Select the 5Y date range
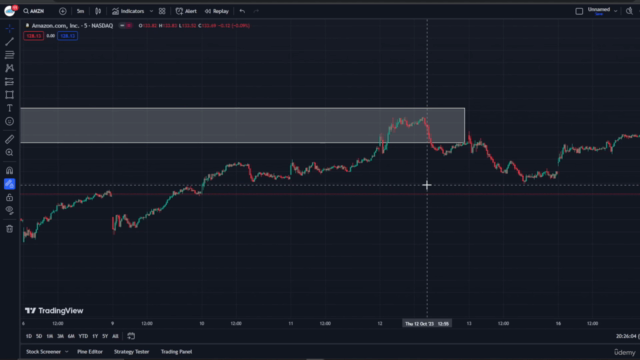Image resolution: width=640 pixels, height=360 pixels. coord(105,336)
